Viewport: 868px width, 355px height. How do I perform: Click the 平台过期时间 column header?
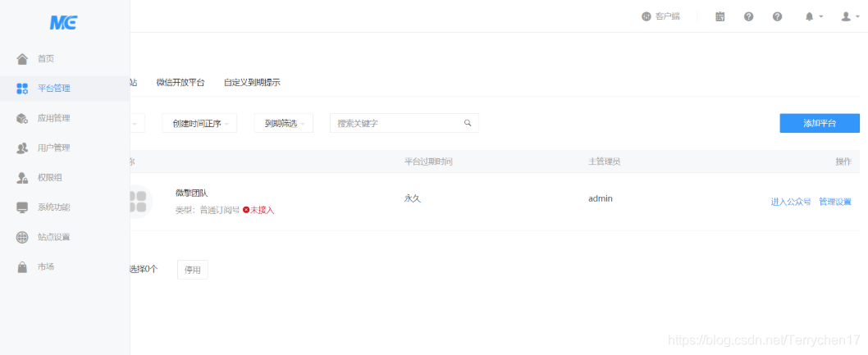429,162
